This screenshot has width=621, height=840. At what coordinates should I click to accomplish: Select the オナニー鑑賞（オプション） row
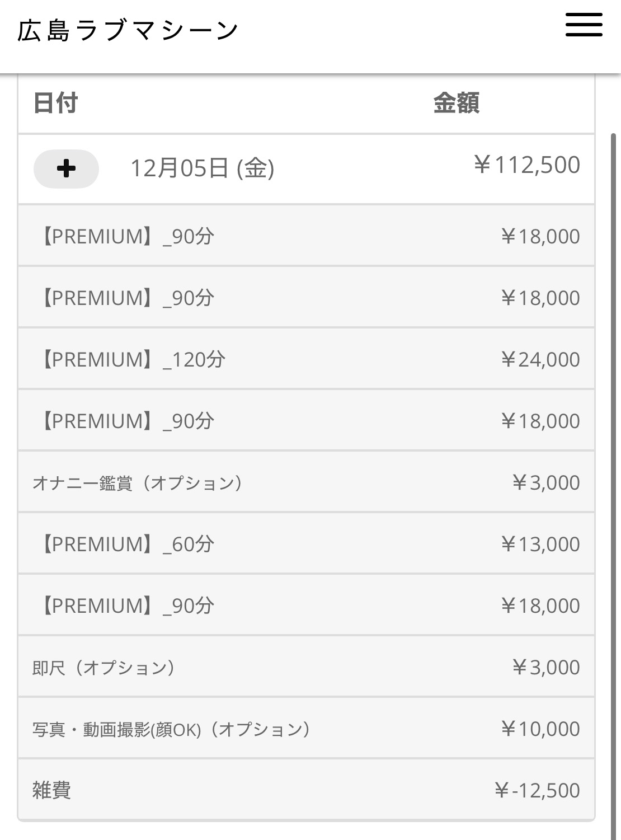point(138,482)
